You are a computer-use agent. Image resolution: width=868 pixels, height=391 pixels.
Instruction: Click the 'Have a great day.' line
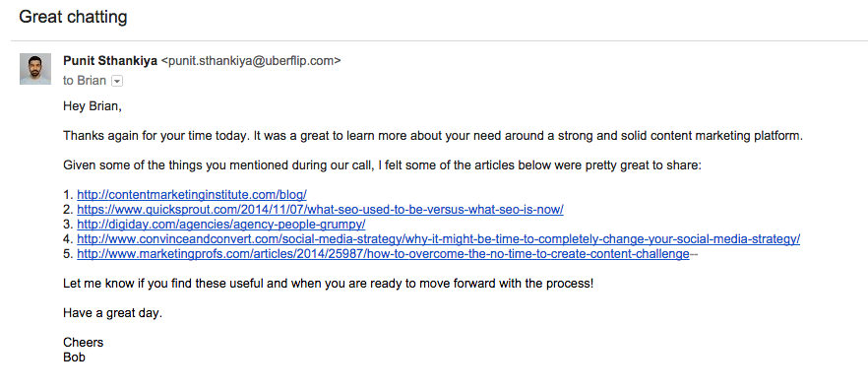pos(113,313)
